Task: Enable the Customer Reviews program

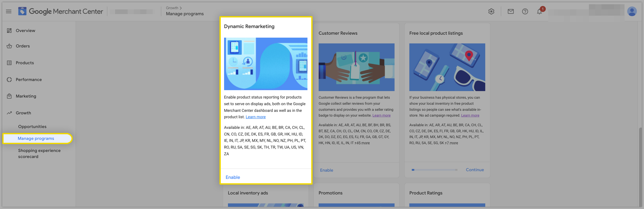Action: coord(326,170)
